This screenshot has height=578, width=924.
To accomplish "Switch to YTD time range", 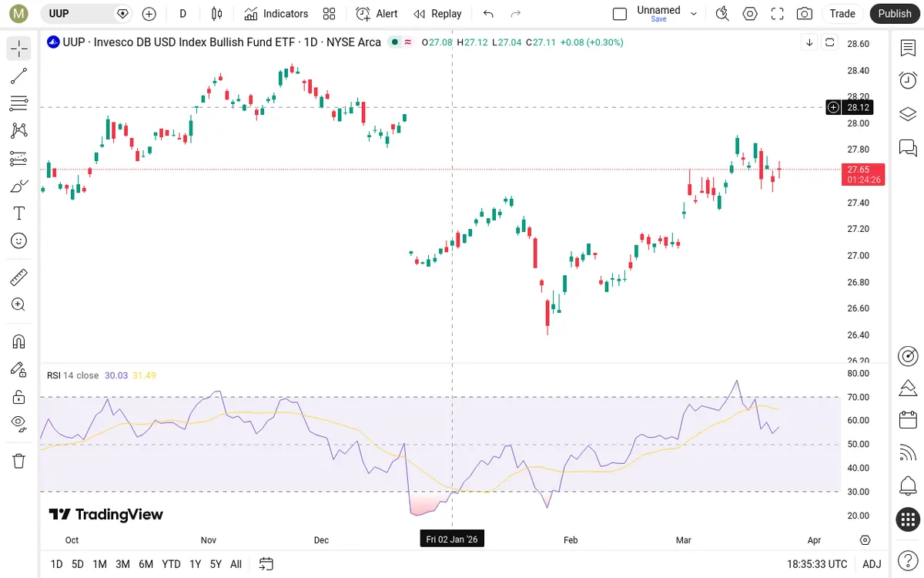I will tap(171, 564).
